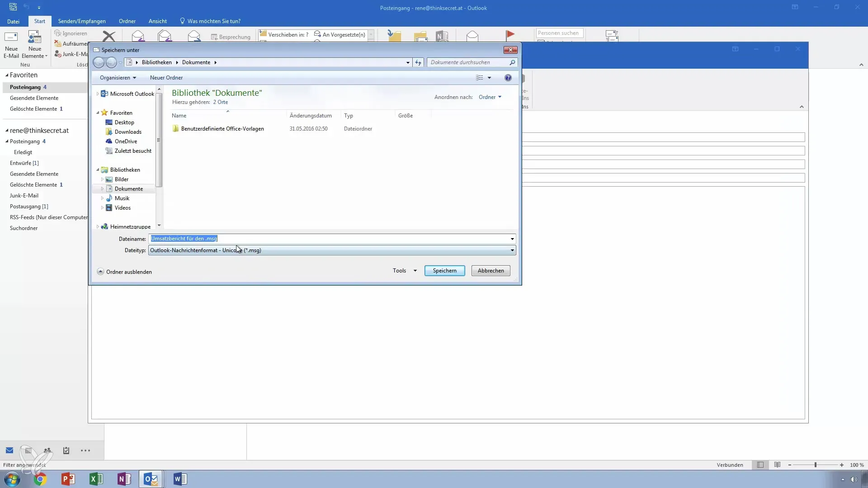Click the search magnifier in Dokumente durchsuchen

[512, 62]
